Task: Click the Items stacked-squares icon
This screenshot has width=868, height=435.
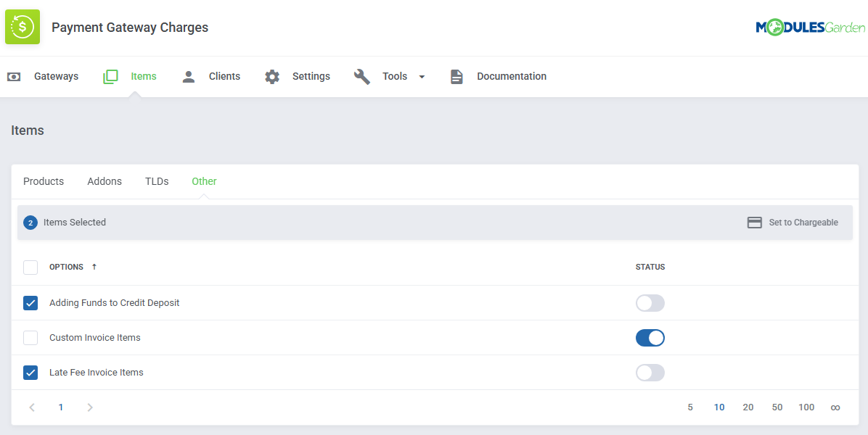Action: [110, 76]
